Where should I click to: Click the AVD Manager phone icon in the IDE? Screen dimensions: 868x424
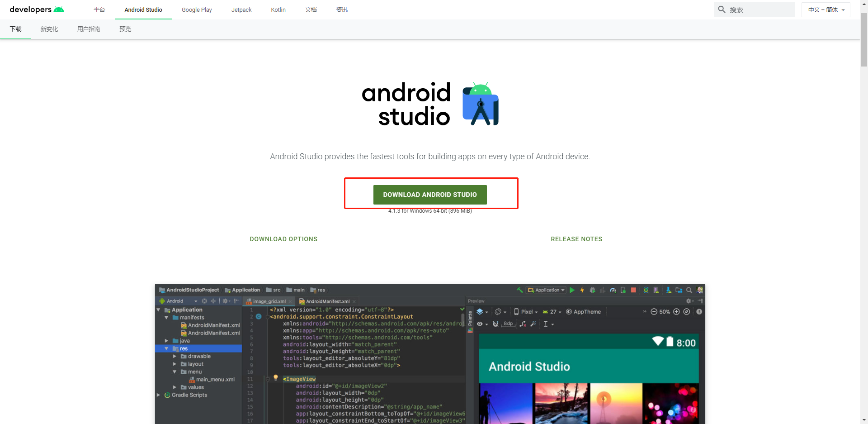click(656, 290)
